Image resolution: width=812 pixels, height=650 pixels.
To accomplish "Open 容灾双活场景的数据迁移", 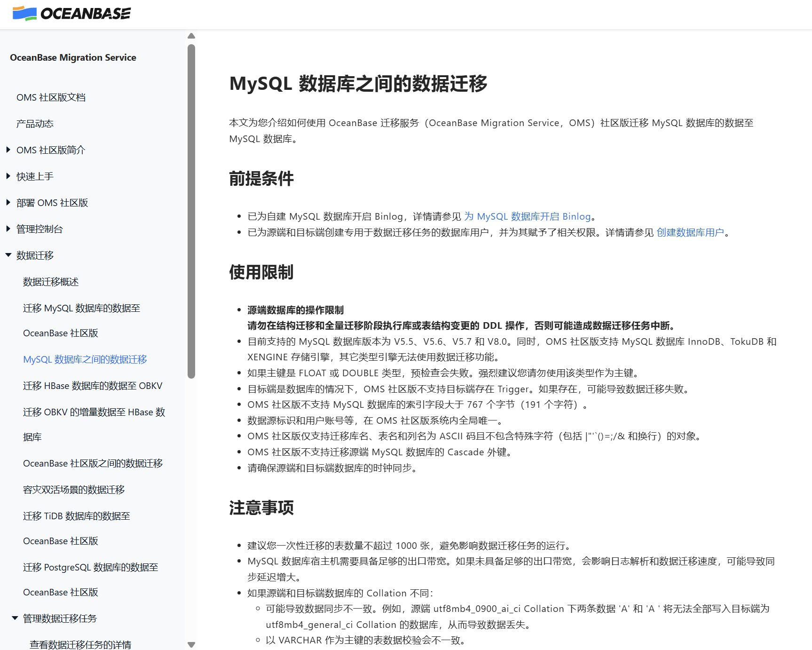I will click(x=74, y=490).
